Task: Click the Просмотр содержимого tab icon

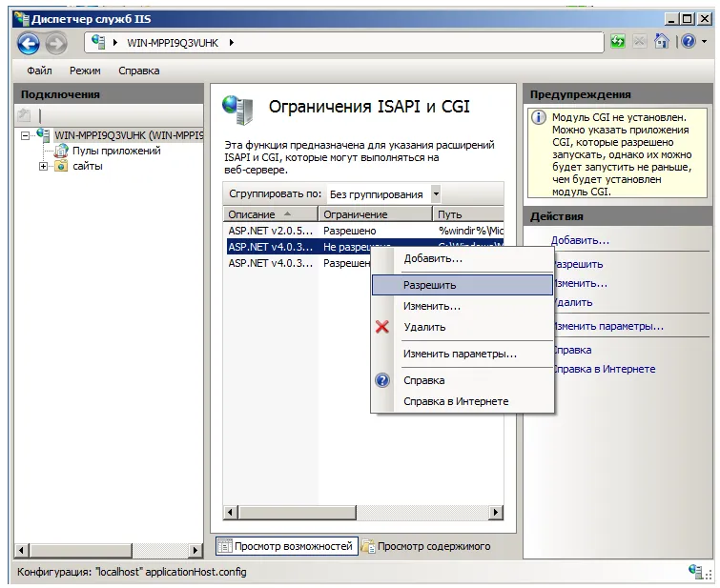Action: (368, 546)
